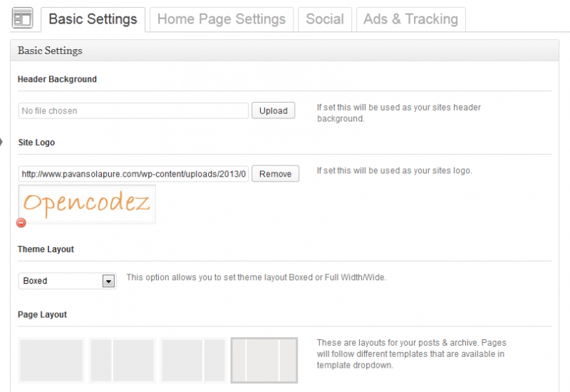Click the site logo URL field
Screen dimensions: 570x392
click(133, 174)
